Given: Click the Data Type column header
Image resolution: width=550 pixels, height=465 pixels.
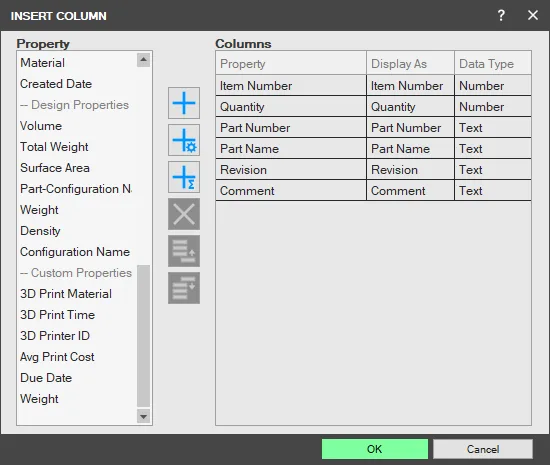Looking at the screenshot, I should point(493,63).
